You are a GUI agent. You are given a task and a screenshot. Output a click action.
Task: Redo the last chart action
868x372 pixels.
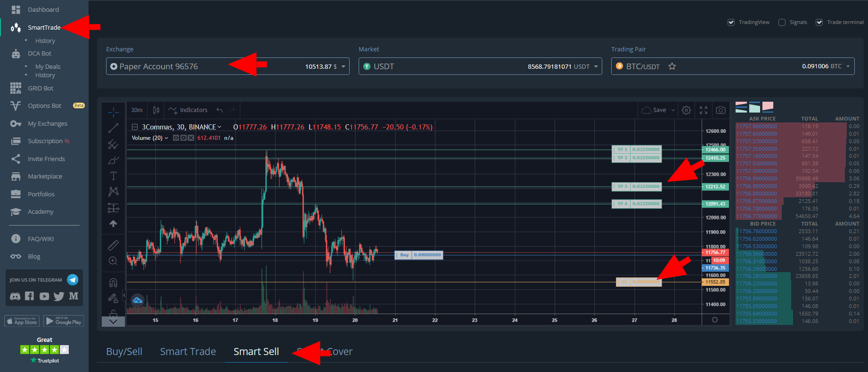coord(232,110)
